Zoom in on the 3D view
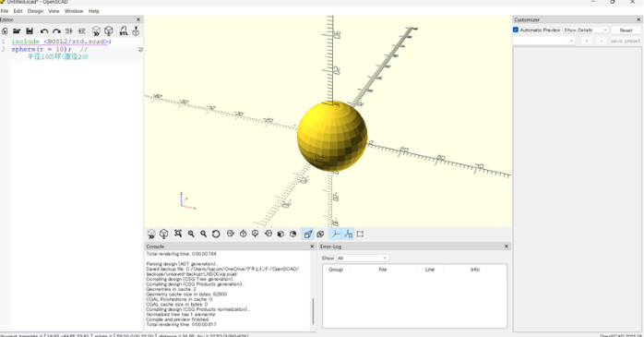The width and height of the screenshot is (644, 337). tap(191, 234)
